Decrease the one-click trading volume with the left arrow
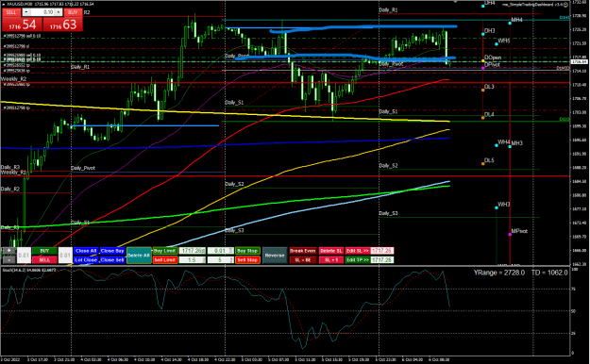 point(26,12)
